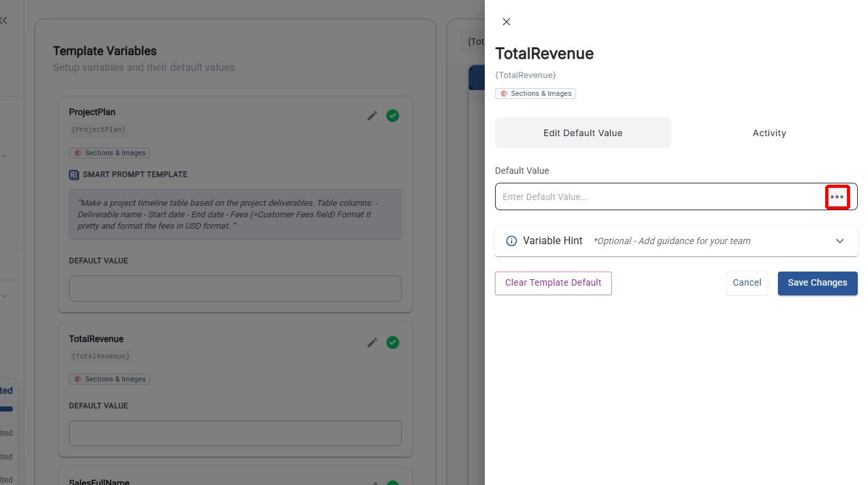Image resolution: width=868 pixels, height=485 pixels.
Task: Click the green checkmark on TotalRevenue card
Action: 393,343
